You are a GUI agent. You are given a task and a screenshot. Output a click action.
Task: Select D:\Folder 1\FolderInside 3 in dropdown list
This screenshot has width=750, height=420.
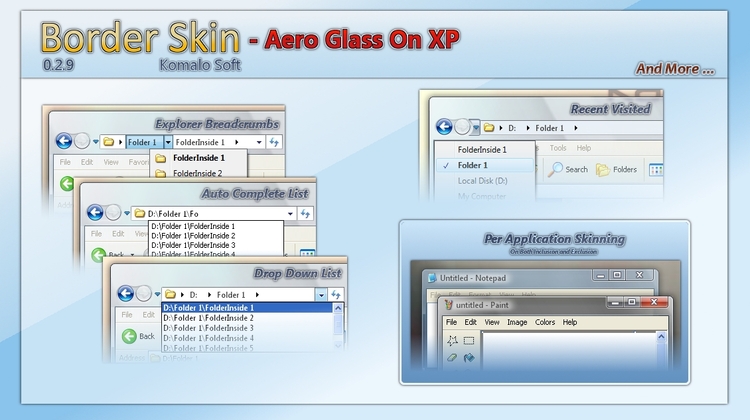[247, 328]
